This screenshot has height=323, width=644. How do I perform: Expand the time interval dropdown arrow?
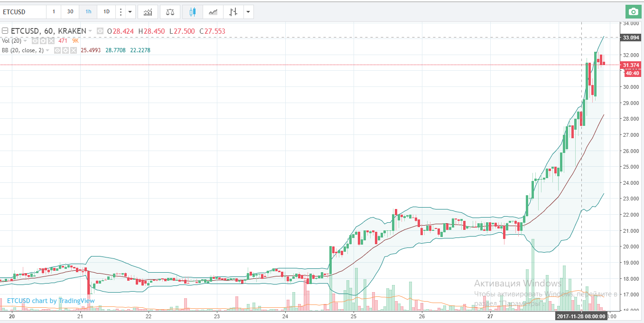pyautogui.click(x=131, y=12)
